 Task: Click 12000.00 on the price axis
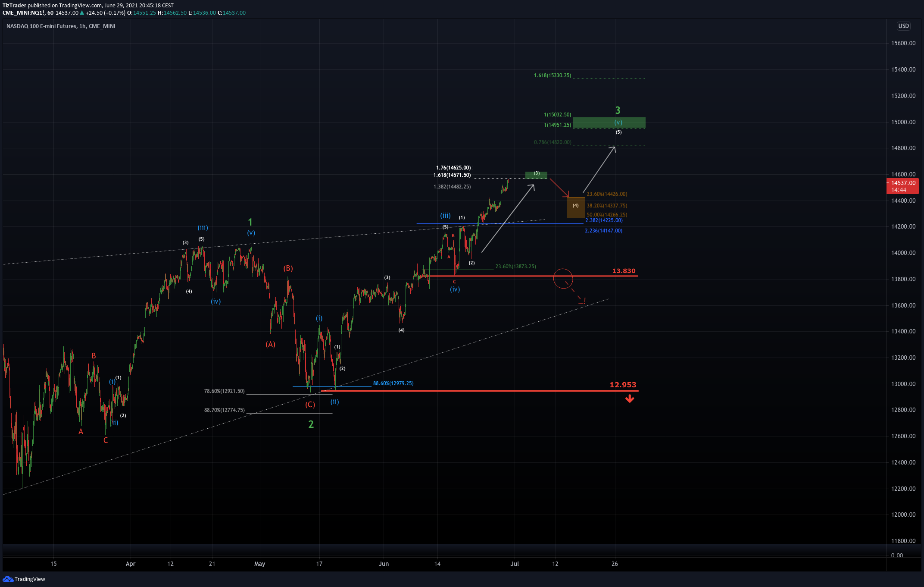[x=903, y=515]
